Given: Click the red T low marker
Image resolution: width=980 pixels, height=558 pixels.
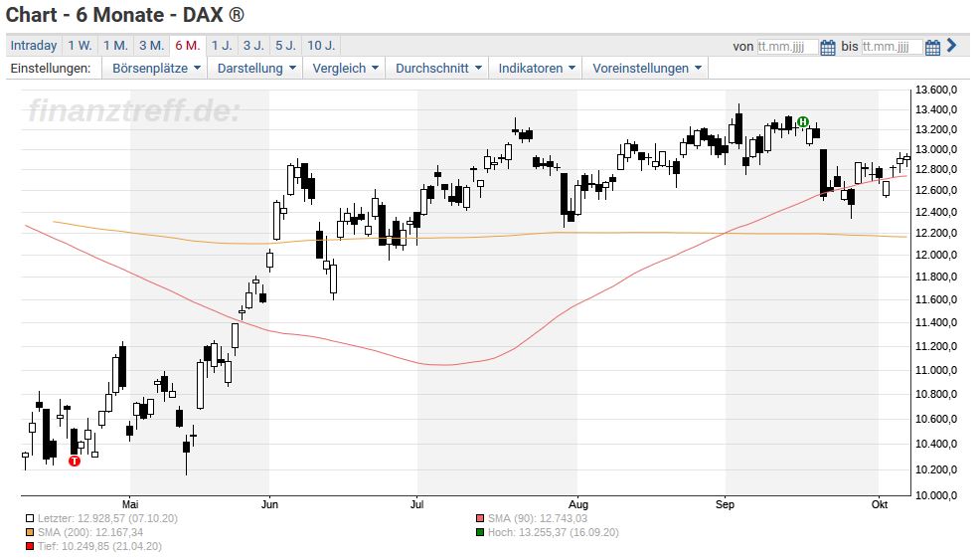Looking at the screenshot, I should tap(75, 462).
